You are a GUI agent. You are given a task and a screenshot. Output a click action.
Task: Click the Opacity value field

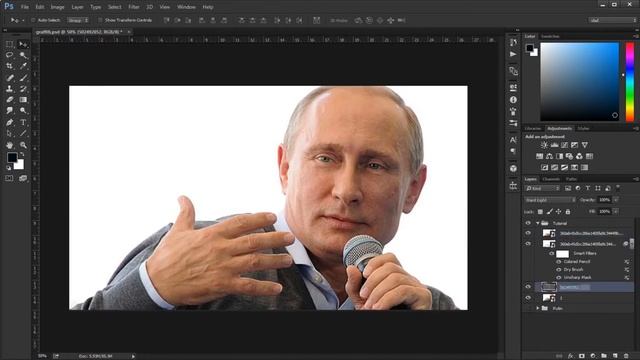(x=604, y=200)
